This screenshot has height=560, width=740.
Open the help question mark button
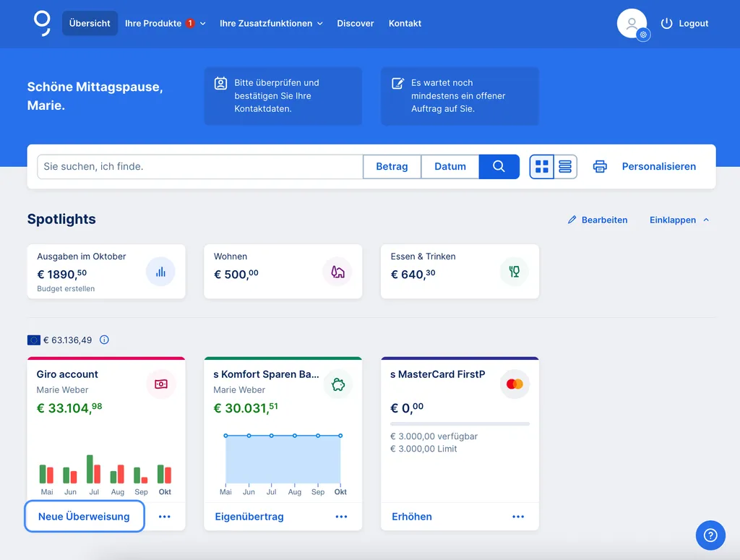pos(710,535)
